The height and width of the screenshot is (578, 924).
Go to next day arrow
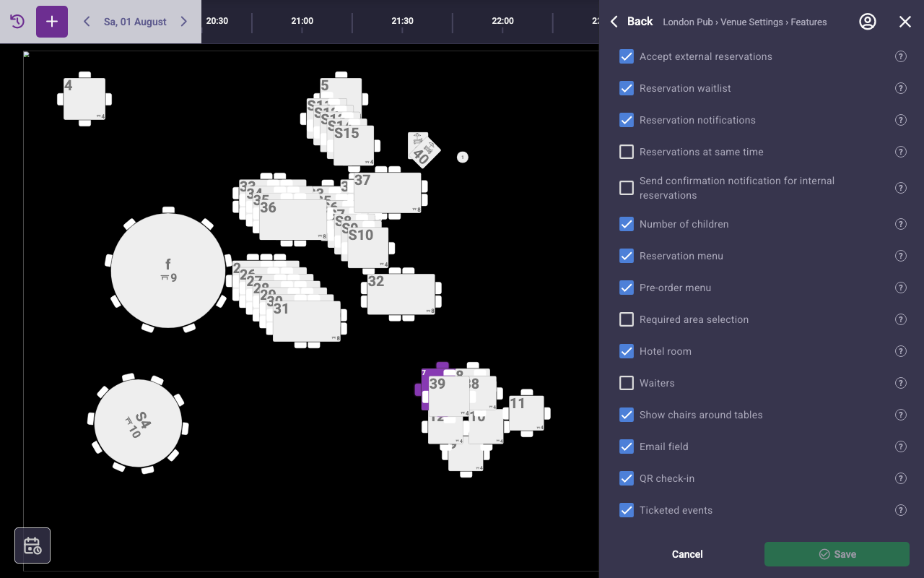tap(184, 22)
